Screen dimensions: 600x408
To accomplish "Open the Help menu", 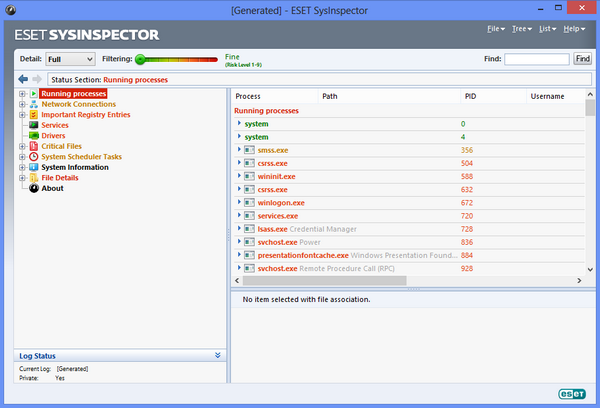I will (x=574, y=29).
